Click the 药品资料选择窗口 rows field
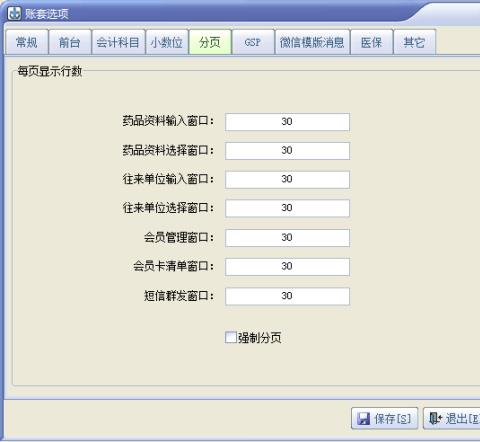 pyautogui.click(x=287, y=151)
